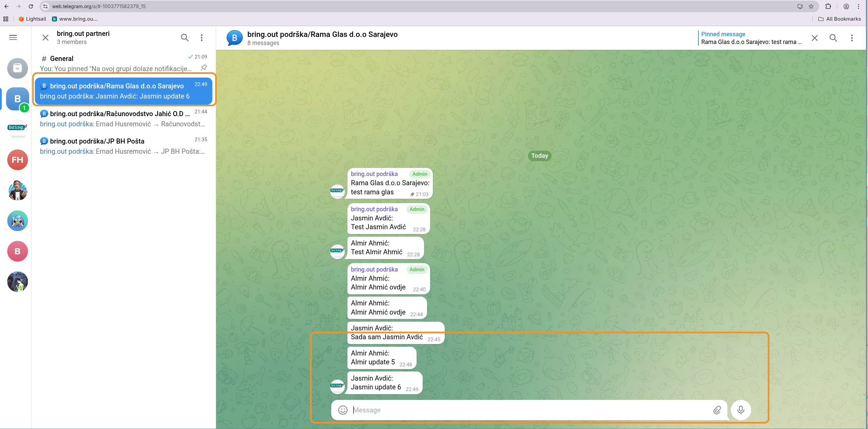
Task: Close the bring.out partneri topics panel
Action: (45, 38)
